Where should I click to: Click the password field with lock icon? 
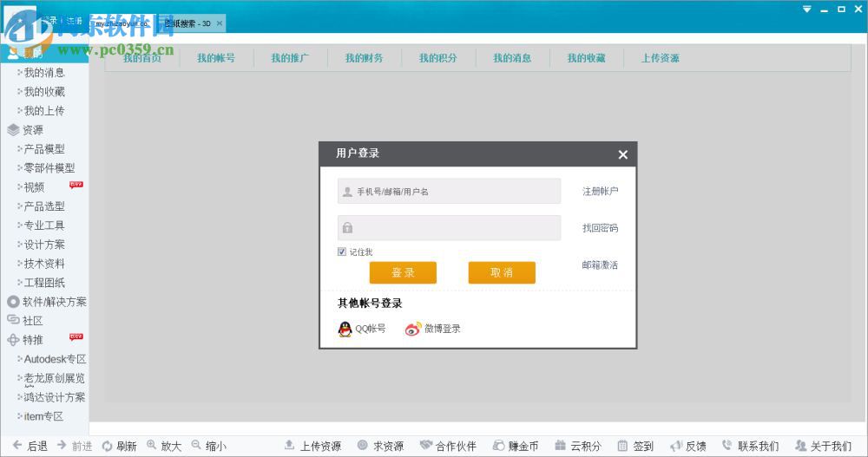tap(449, 228)
